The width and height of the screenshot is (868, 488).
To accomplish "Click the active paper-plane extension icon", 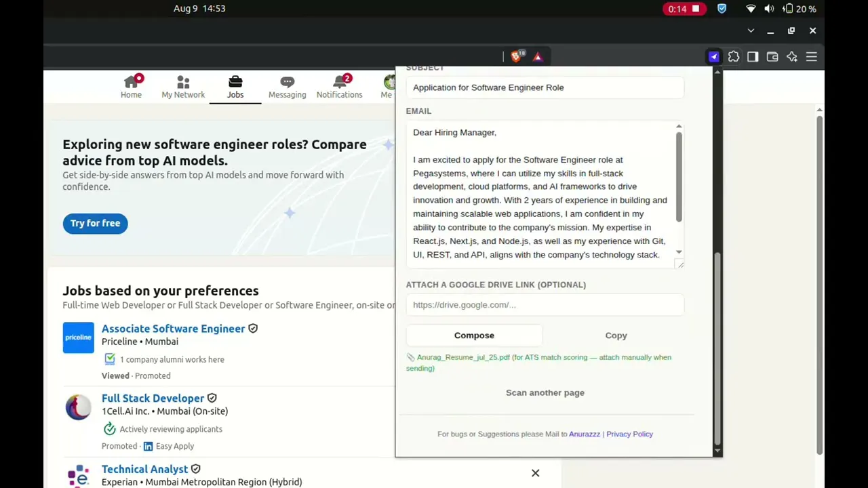I will (713, 57).
